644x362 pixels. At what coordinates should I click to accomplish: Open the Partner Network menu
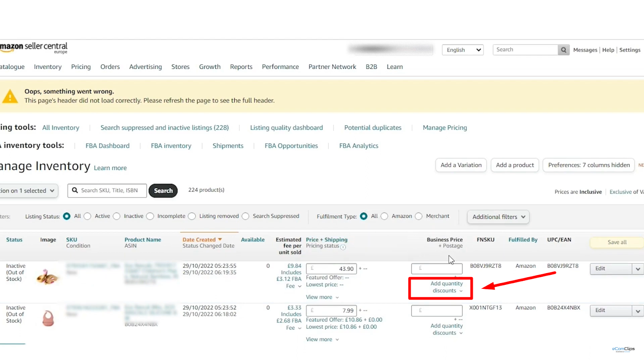[332, 67]
